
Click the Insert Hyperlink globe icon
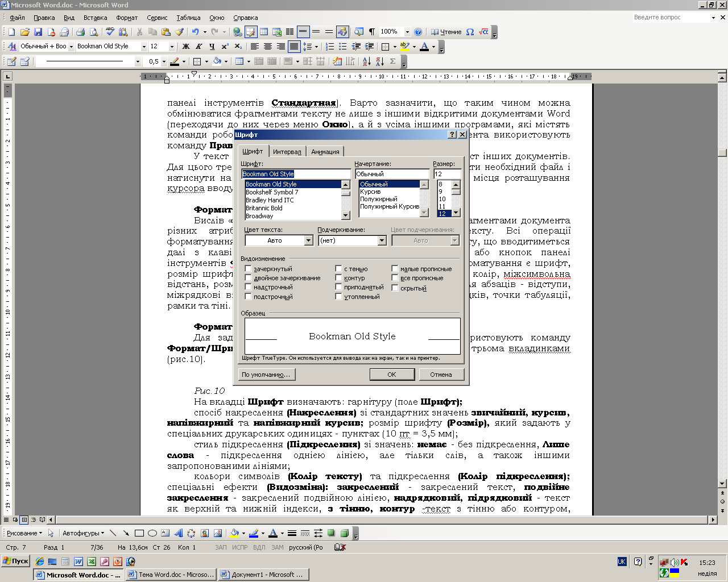tap(238, 32)
